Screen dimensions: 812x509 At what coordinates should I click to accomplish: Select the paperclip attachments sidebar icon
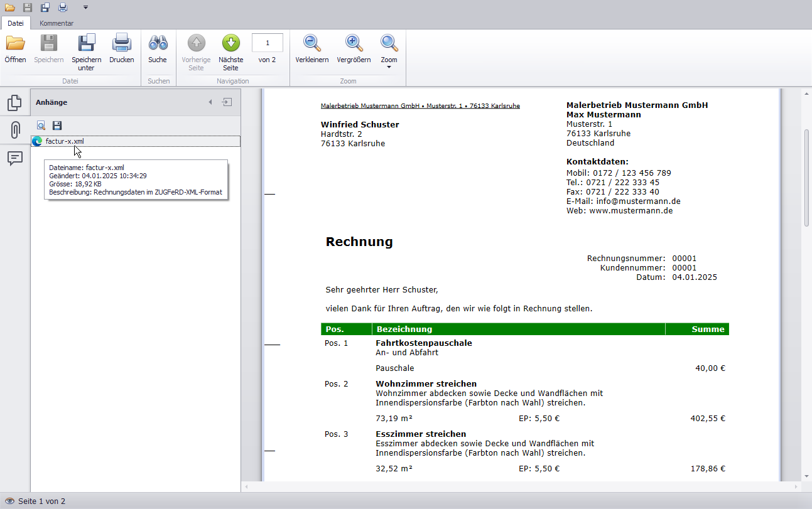[x=15, y=130]
